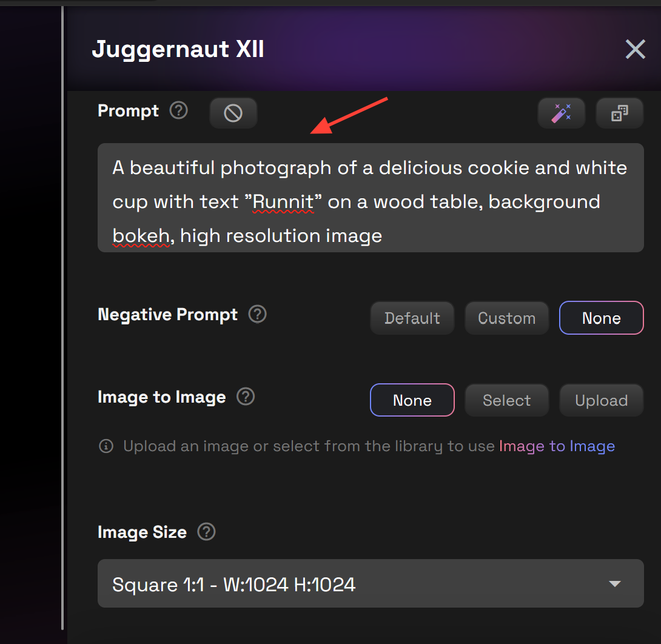Clear the prompt with the circle-slash icon
Image resolution: width=661 pixels, height=644 pixels.
pyautogui.click(x=233, y=113)
